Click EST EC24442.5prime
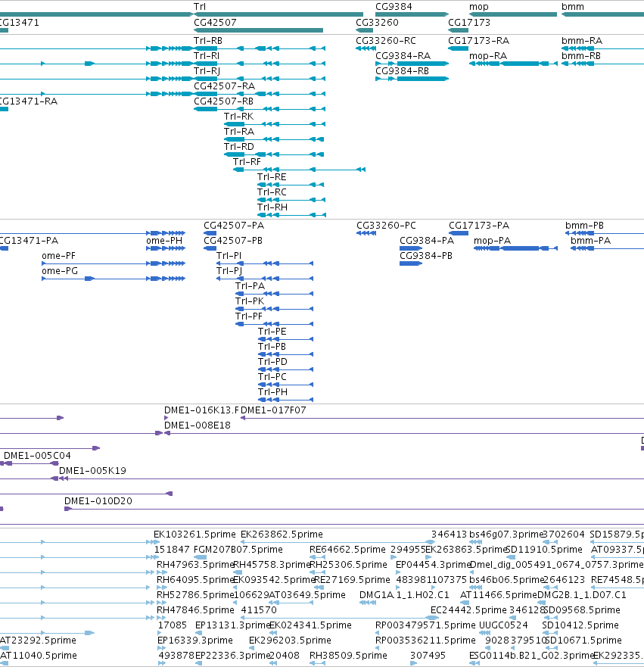Screen dimensions: 644x667 coord(468,610)
